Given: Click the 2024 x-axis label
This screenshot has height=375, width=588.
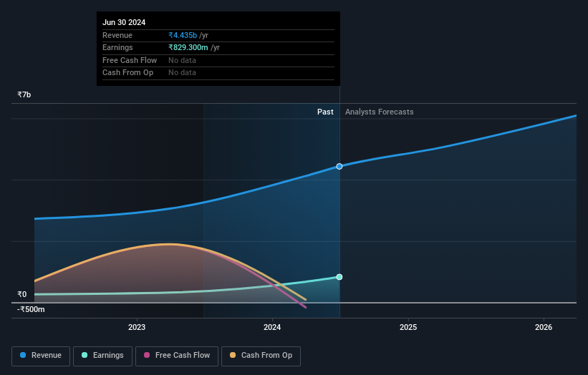Looking at the screenshot, I should pyautogui.click(x=272, y=327).
